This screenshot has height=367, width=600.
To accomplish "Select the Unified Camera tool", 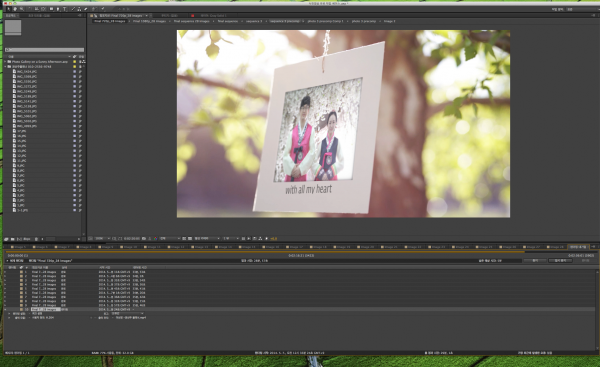I will 37,9.
